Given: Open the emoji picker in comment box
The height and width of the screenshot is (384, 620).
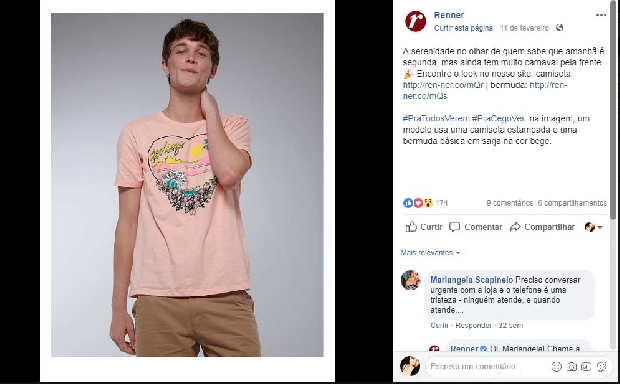Looking at the screenshot, I should 556,367.
